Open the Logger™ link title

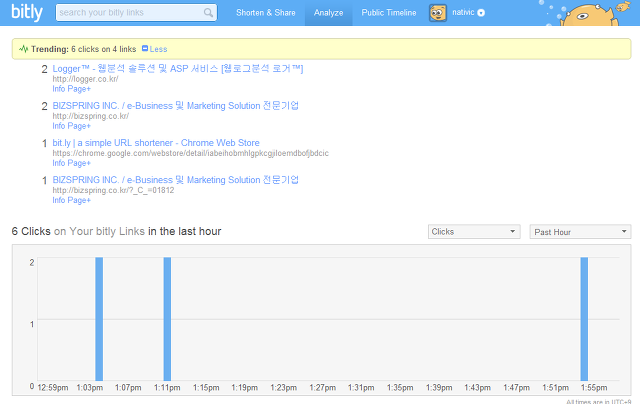[x=177, y=69]
